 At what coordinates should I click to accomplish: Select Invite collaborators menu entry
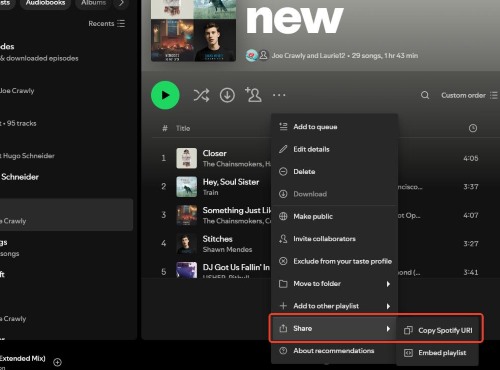334,239
